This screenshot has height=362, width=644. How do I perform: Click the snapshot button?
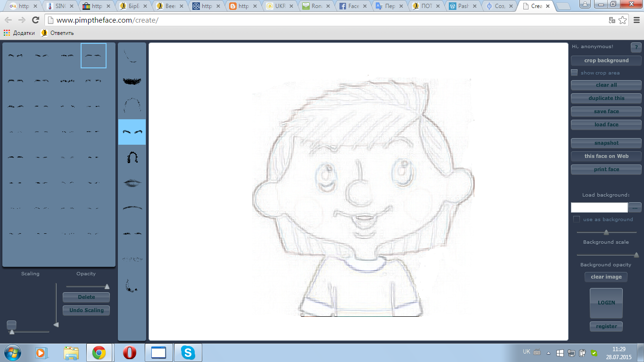point(606,143)
